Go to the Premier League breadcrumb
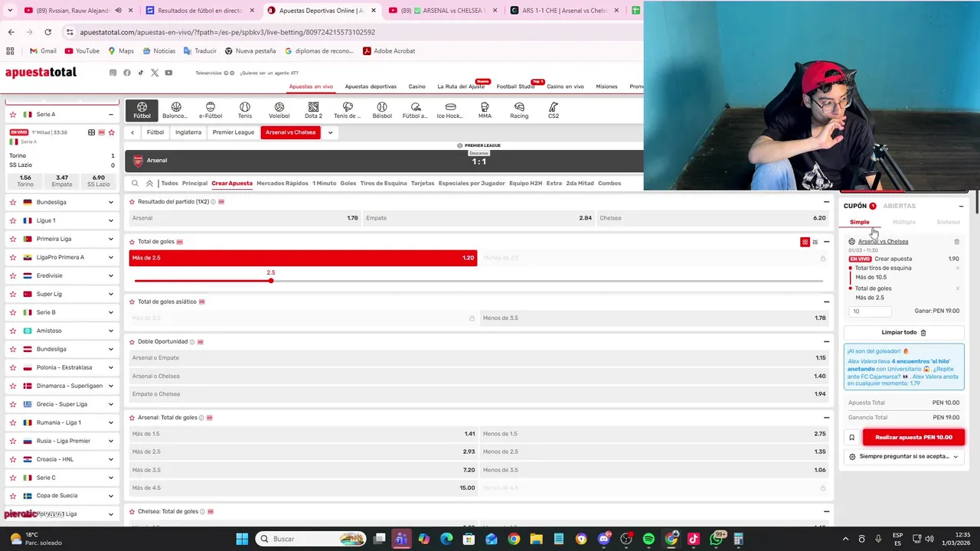The image size is (980, 551). [233, 132]
